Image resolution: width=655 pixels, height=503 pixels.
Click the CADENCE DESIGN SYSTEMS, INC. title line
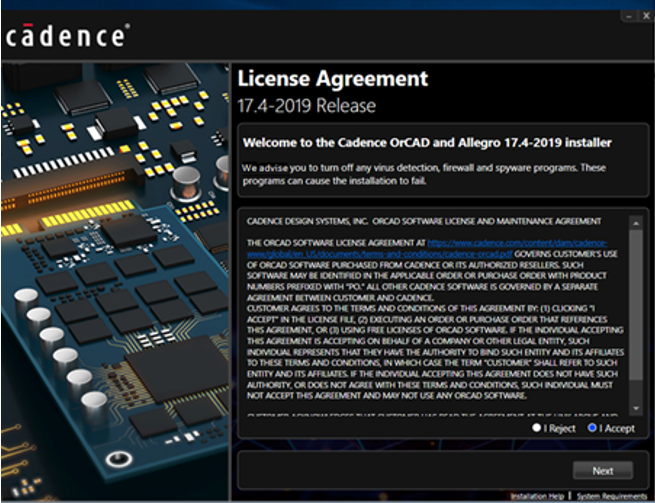(x=424, y=221)
